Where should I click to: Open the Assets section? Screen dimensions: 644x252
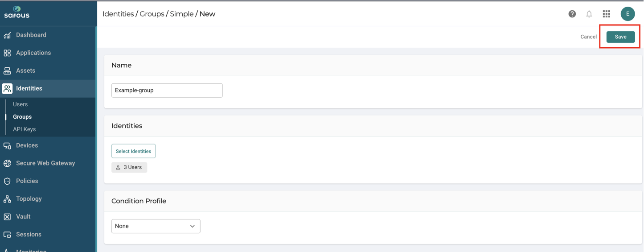tap(48, 70)
